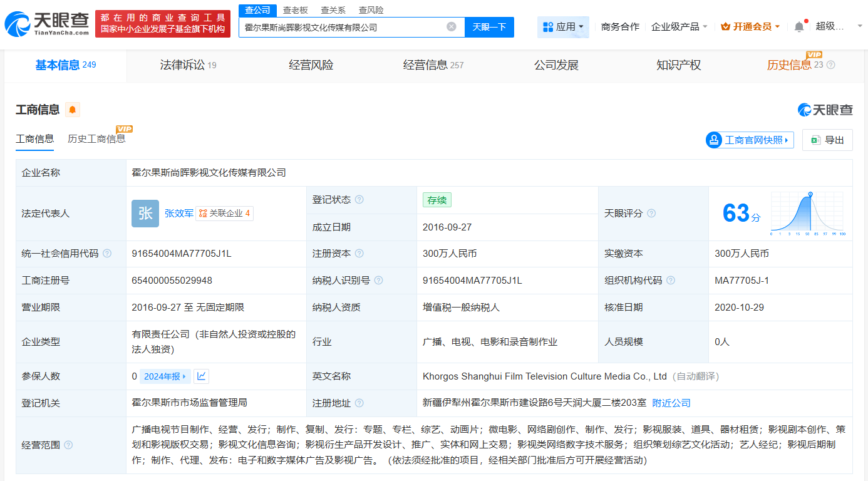Open the 2024年报 year selector
This screenshot has height=481, width=868.
pos(165,376)
